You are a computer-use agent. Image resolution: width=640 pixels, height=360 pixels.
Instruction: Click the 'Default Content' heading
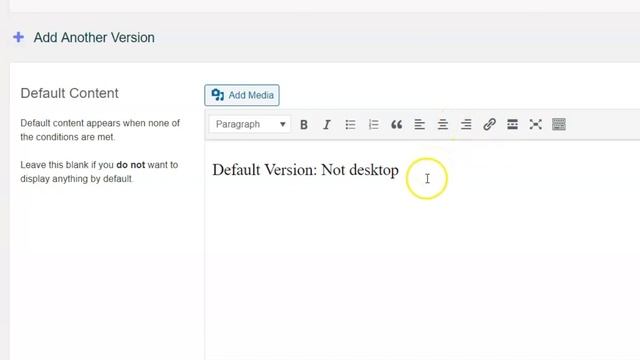click(x=69, y=93)
